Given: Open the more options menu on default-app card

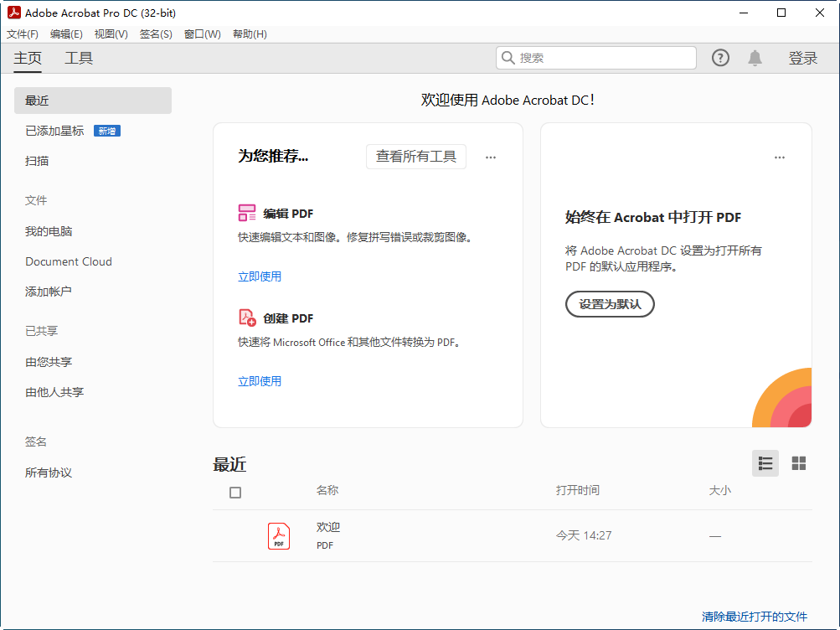Looking at the screenshot, I should (x=780, y=157).
